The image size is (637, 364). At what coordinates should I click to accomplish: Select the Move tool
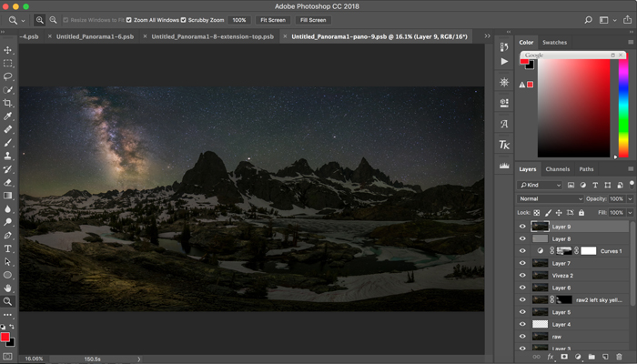pyautogui.click(x=8, y=50)
